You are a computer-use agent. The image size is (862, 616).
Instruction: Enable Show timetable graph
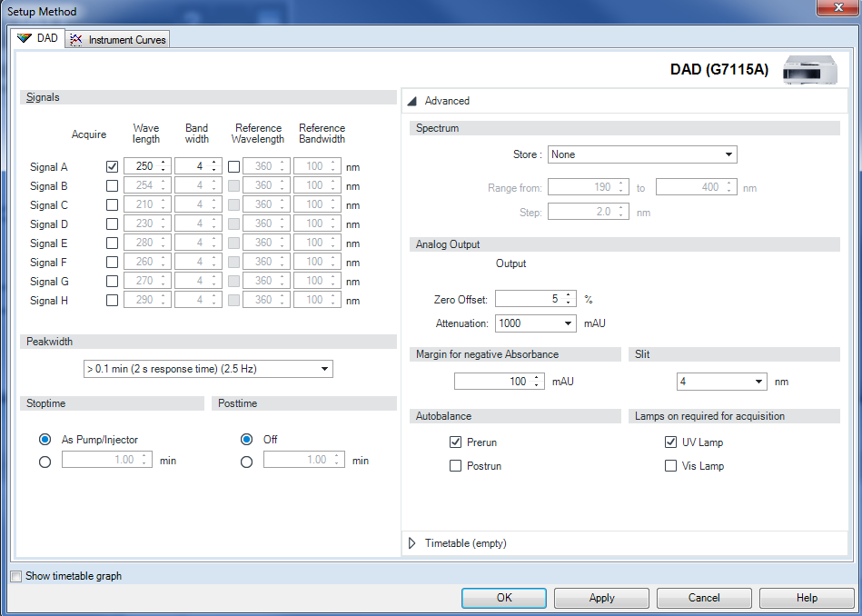tap(15, 575)
